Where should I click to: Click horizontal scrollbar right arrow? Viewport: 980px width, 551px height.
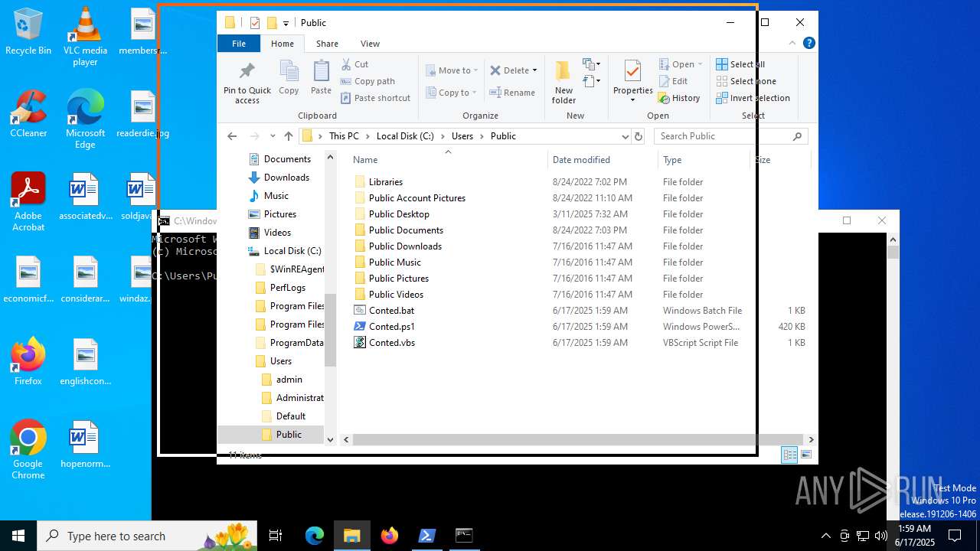tap(810, 440)
